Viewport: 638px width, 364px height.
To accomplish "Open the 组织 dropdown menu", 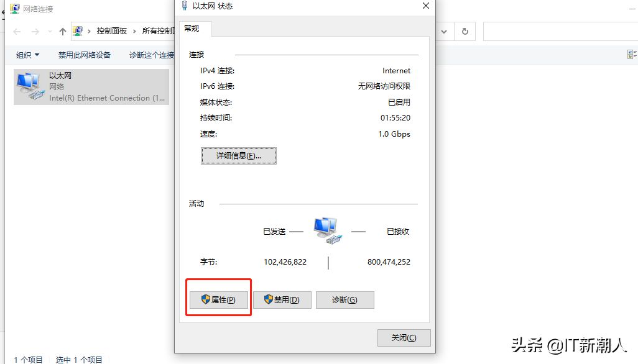I will pyautogui.click(x=27, y=55).
